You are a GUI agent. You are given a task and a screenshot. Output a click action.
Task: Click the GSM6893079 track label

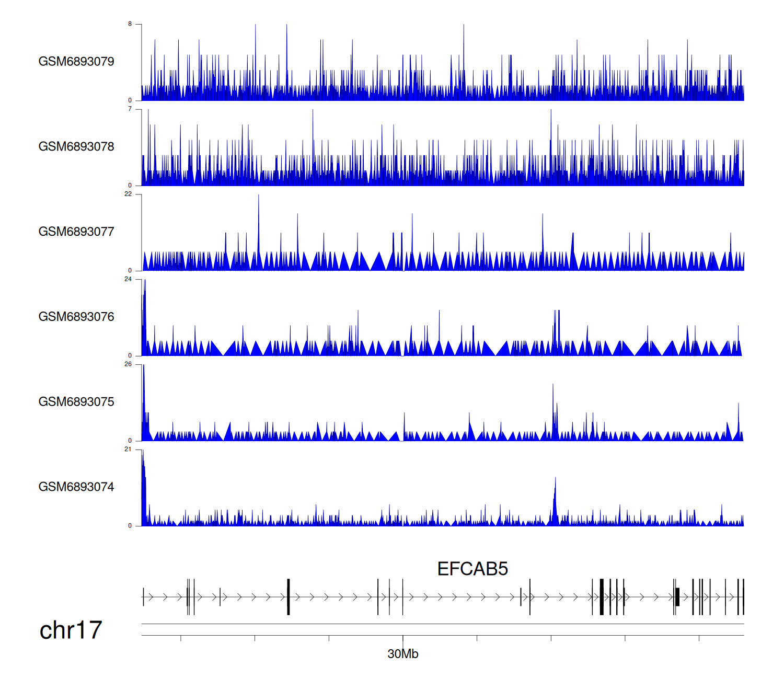(x=76, y=62)
